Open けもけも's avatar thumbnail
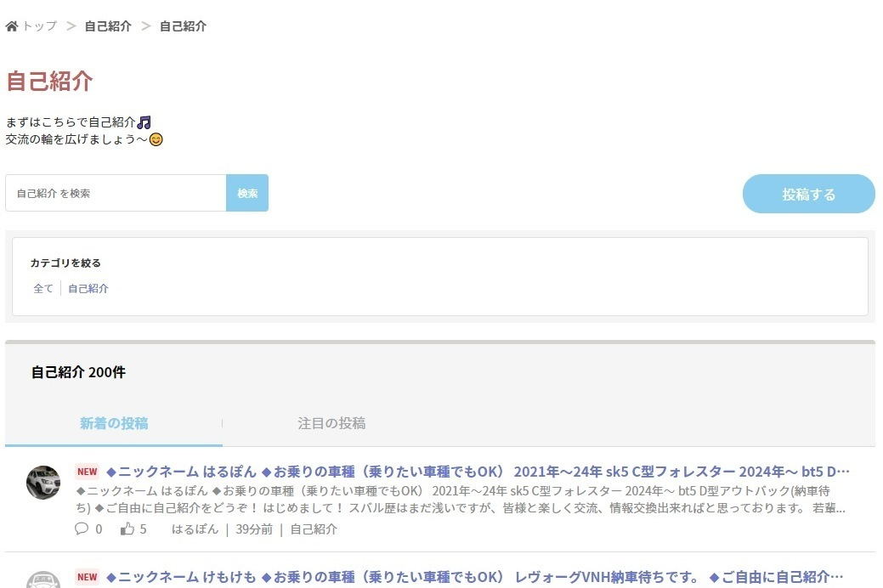 pyautogui.click(x=43, y=580)
